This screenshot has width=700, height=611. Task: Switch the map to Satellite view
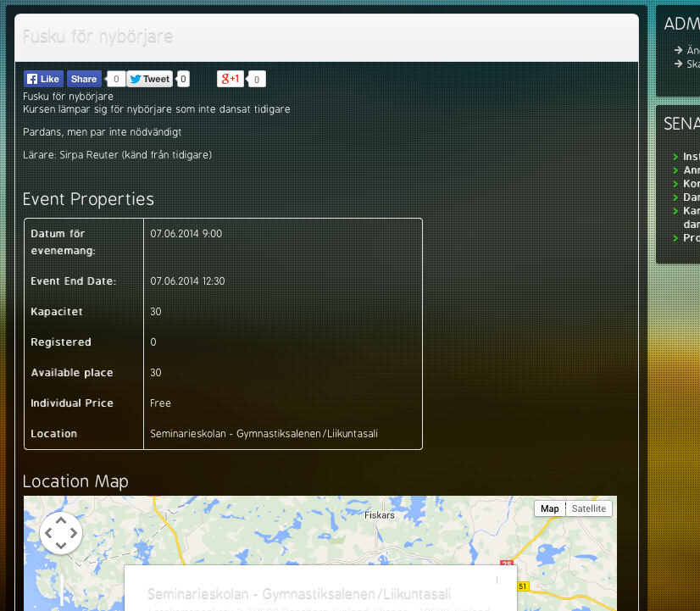pos(588,508)
